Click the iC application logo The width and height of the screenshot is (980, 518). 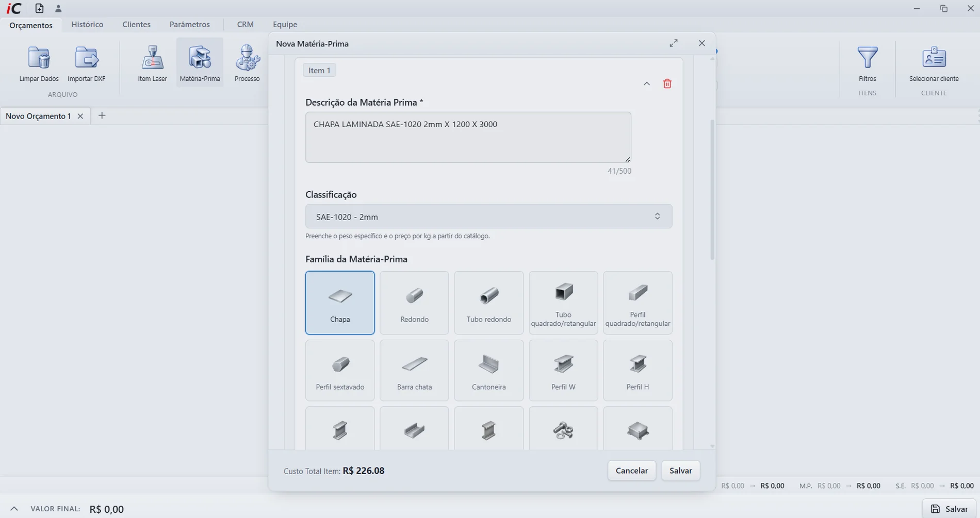click(14, 8)
